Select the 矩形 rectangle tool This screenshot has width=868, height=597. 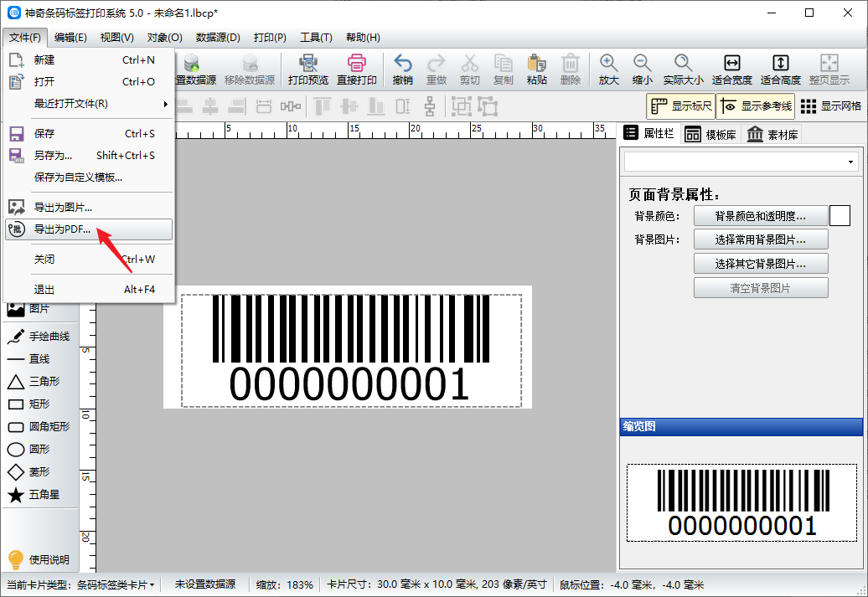pos(28,404)
